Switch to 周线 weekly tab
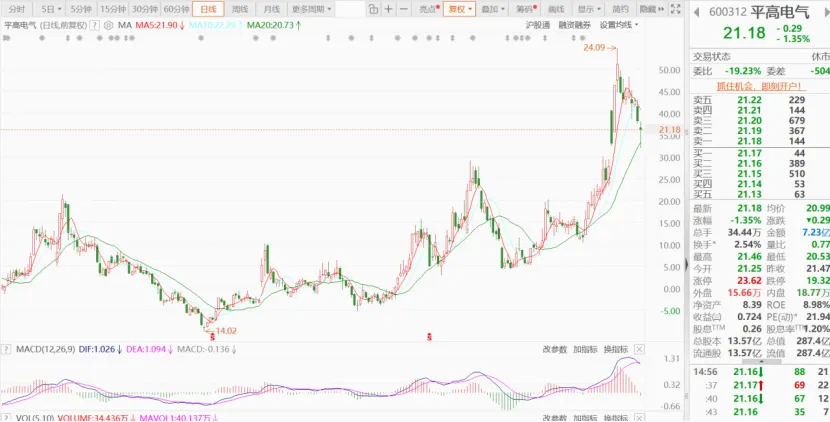Screen dimensions: 830x422 coord(240,9)
